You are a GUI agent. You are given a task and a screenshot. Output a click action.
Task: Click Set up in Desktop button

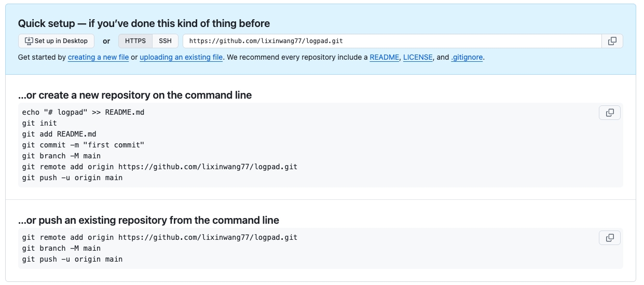coord(57,41)
